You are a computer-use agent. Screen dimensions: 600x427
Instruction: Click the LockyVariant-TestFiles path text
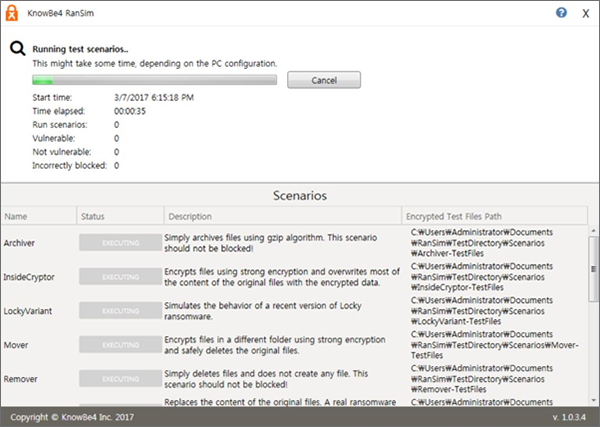[482, 311]
